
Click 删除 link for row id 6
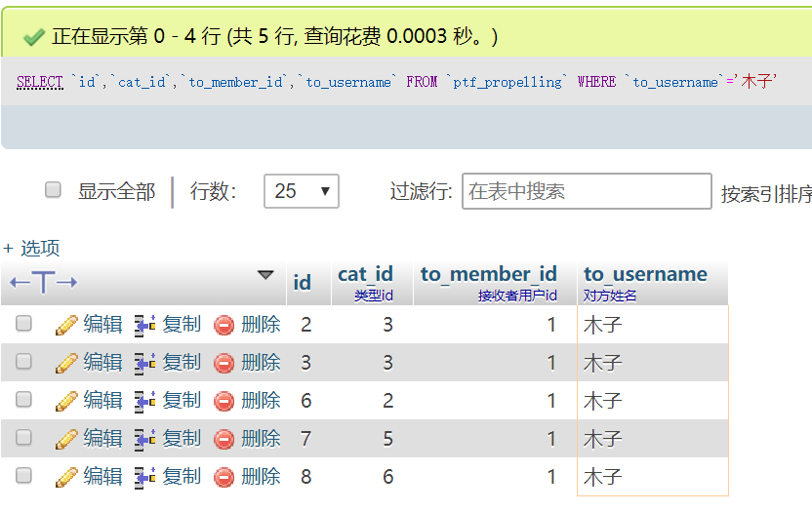tap(261, 400)
